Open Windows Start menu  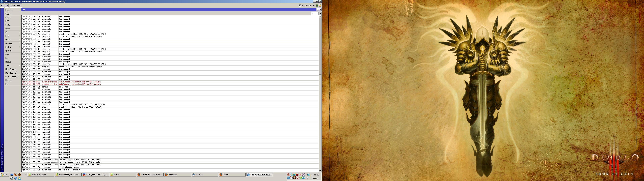click(5, 175)
